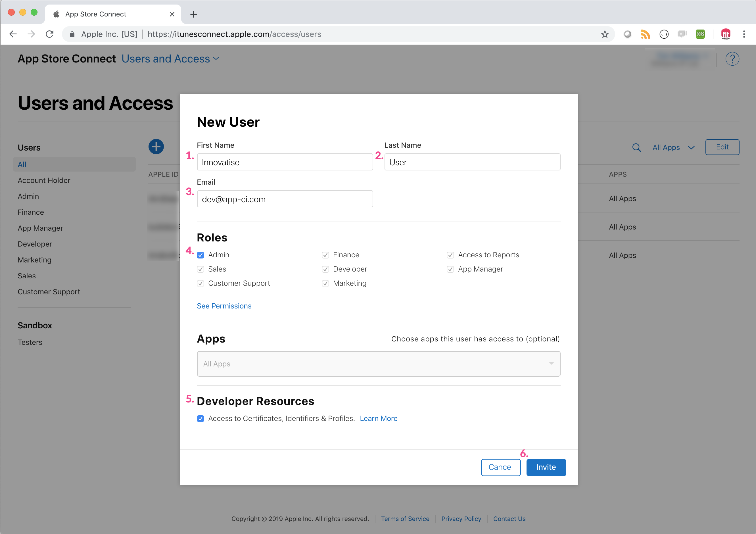Open the Contact Us link
This screenshot has height=534, width=756.
[509, 519]
